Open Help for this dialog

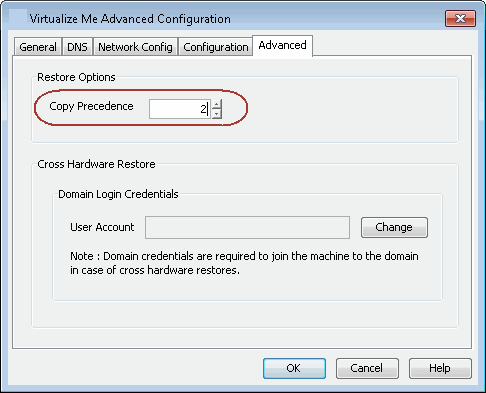[440, 368]
